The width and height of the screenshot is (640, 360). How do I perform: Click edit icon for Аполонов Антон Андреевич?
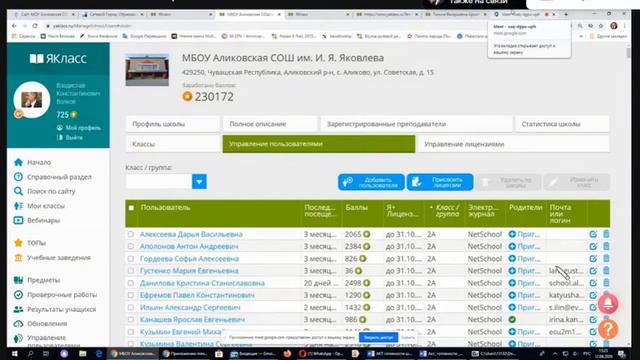point(593,247)
